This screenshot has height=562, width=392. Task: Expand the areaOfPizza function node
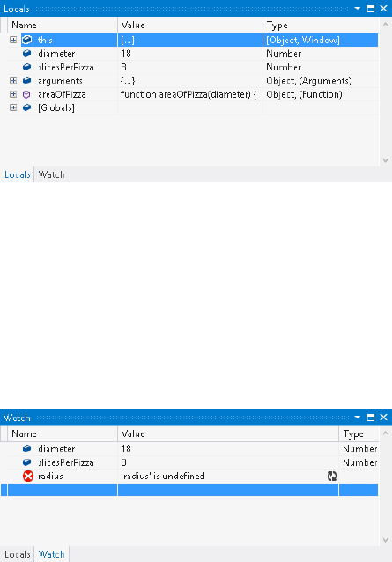13,94
